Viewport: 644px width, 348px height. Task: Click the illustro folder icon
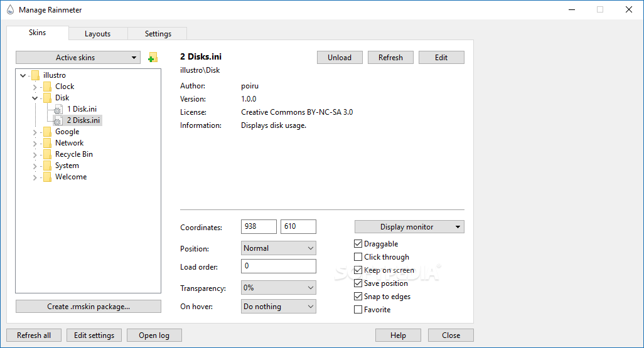pos(35,75)
